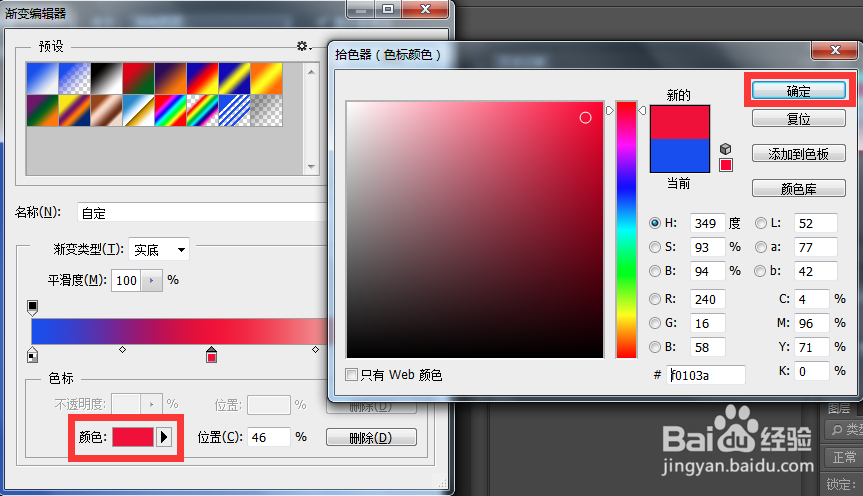Close the 拾色器 color picker dialog
The image size is (863, 496).
point(835,50)
